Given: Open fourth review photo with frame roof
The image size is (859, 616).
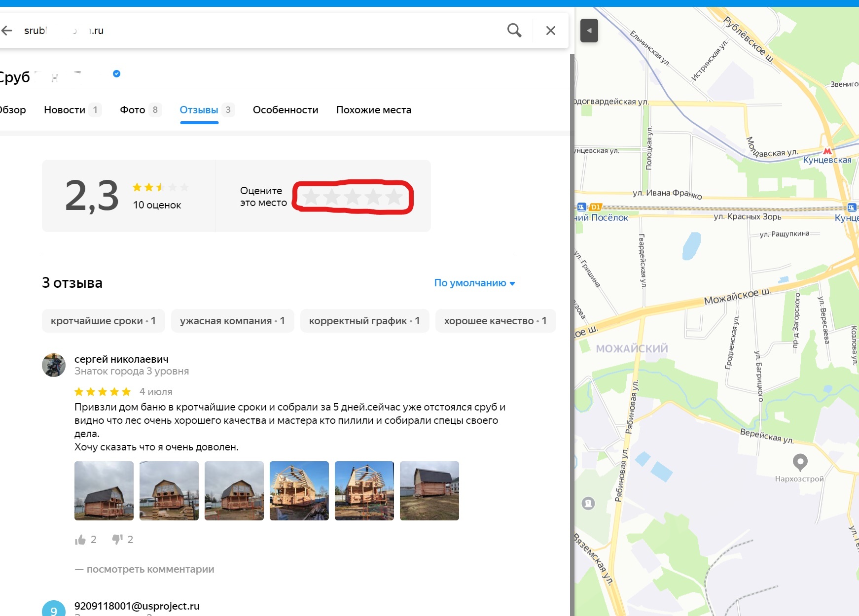Looking at the screenshot, I should click(299, 491).
